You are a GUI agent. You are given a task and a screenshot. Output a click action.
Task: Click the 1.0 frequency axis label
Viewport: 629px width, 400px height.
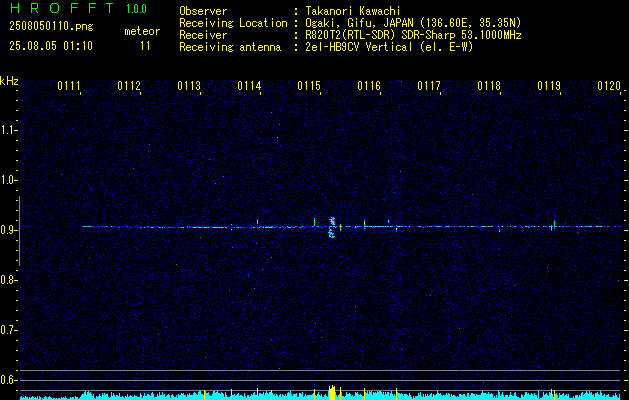point(8,180)
